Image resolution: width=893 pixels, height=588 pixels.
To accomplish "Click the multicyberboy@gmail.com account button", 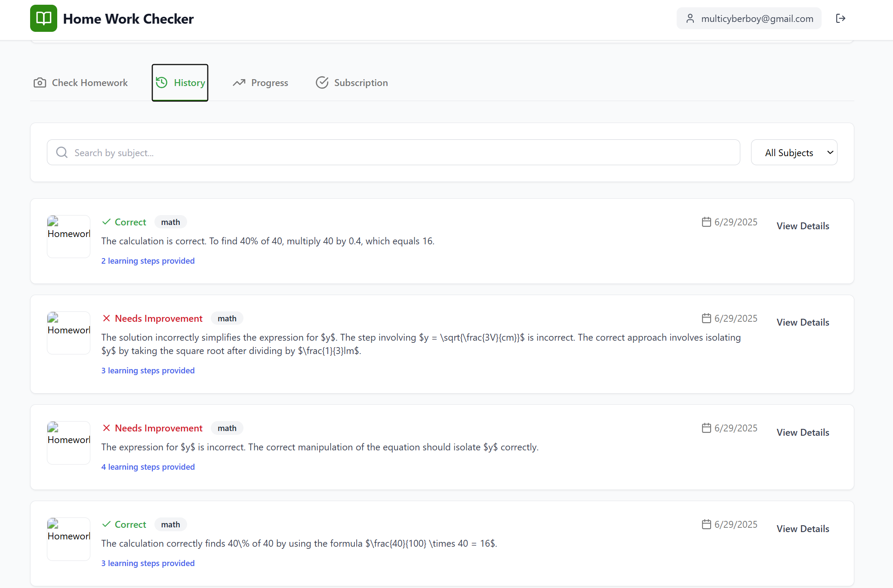I will click(749, 18).
